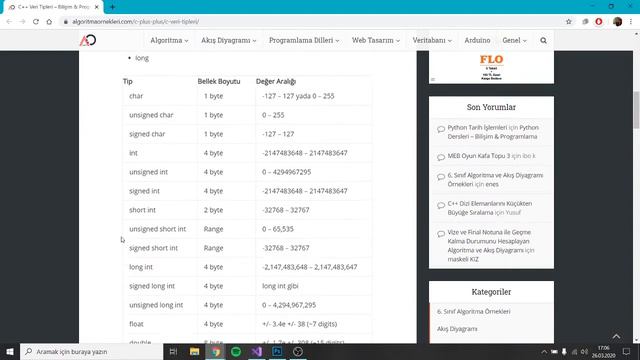Image resolution: width=640 pixels, height=360 pixels.
Task: Open the Chrome three-dot menu
Action: (631, 22)
